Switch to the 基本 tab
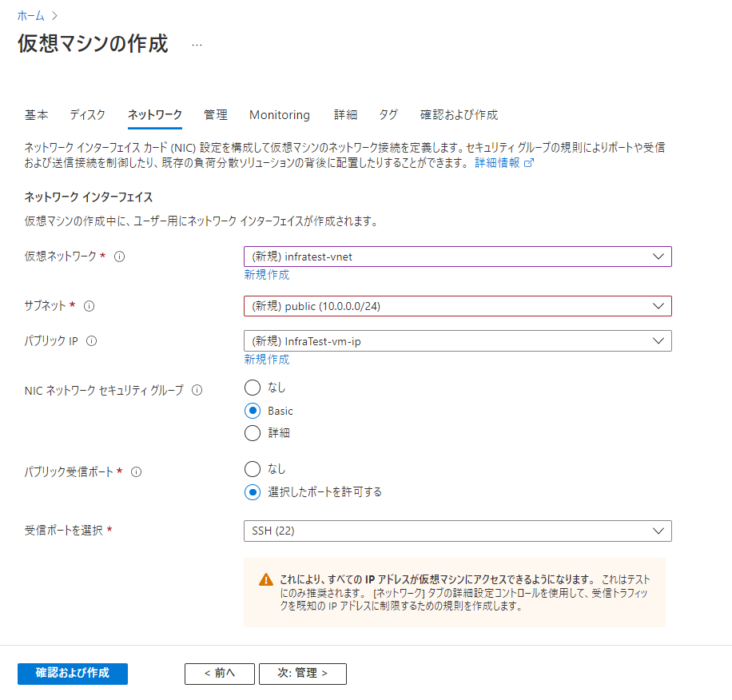Image resolution: width=732 pixels, height=700 pixels. click(x=37, y=115)
